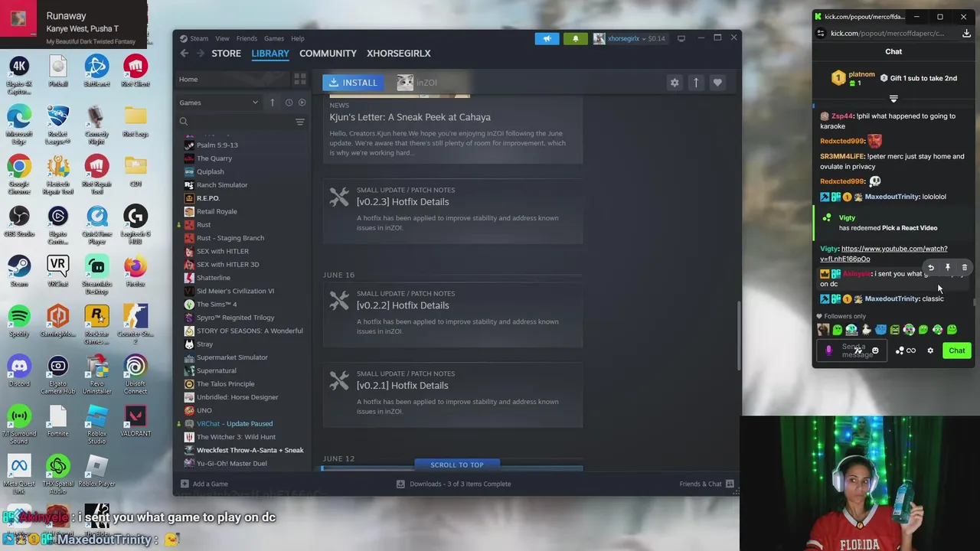Screen dimensions: 980x551
Task: Open Downloads status at bottom
Action: point(453,484)
